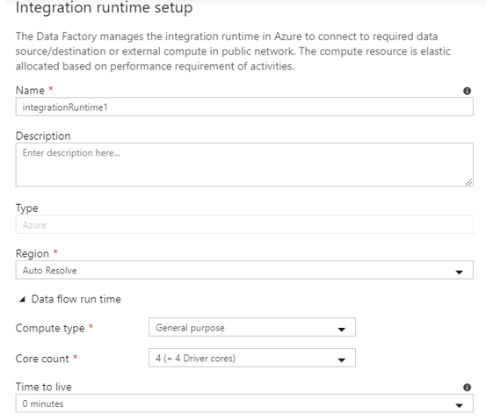Click the info icon beside Time to live
Image resolution: width=490 pixels, height=417 pixels.
467,387
